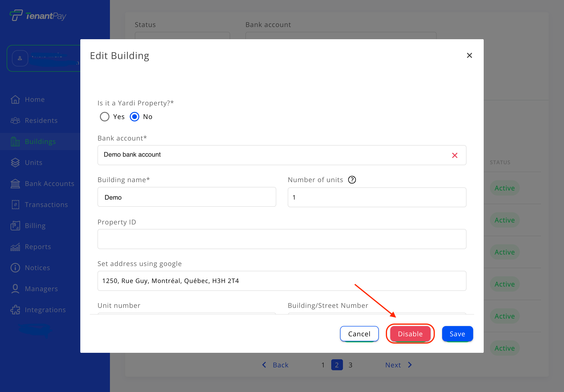Click the Number of units help icon
This screenshot has width=564, height=392.
(x=352, y=180)
